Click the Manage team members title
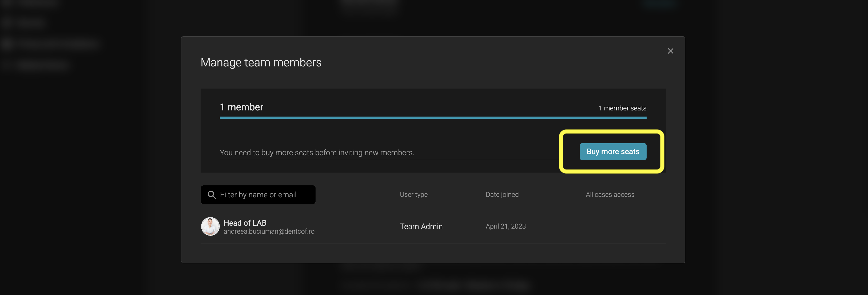The image size is (868, 295). point(261,62)
